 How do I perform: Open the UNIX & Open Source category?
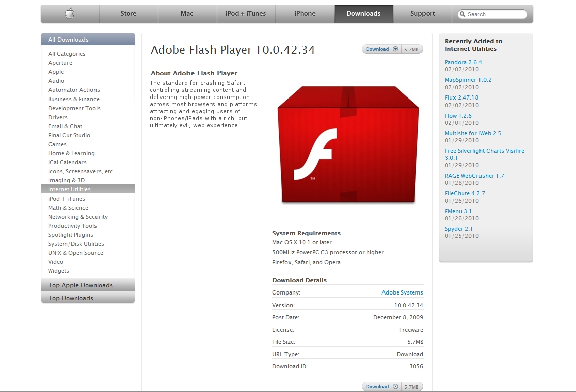coord(76,253)
